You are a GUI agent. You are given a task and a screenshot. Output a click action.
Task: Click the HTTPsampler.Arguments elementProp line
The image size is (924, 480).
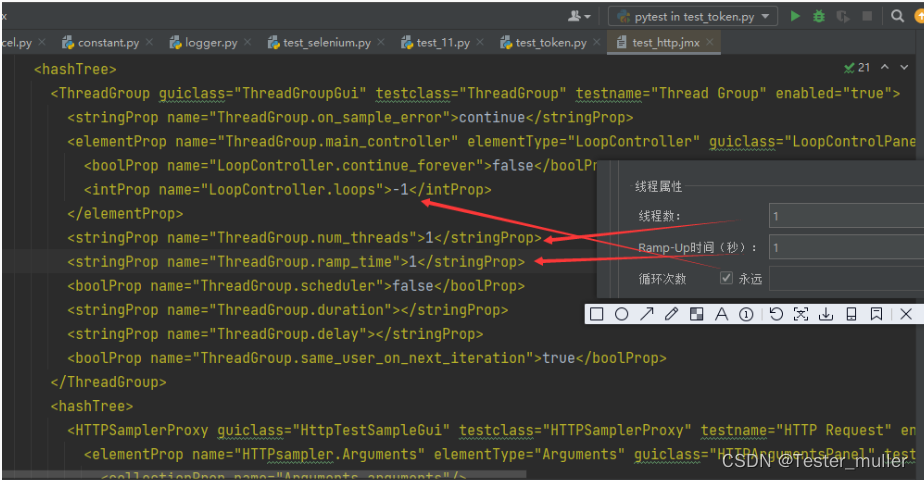499,455
